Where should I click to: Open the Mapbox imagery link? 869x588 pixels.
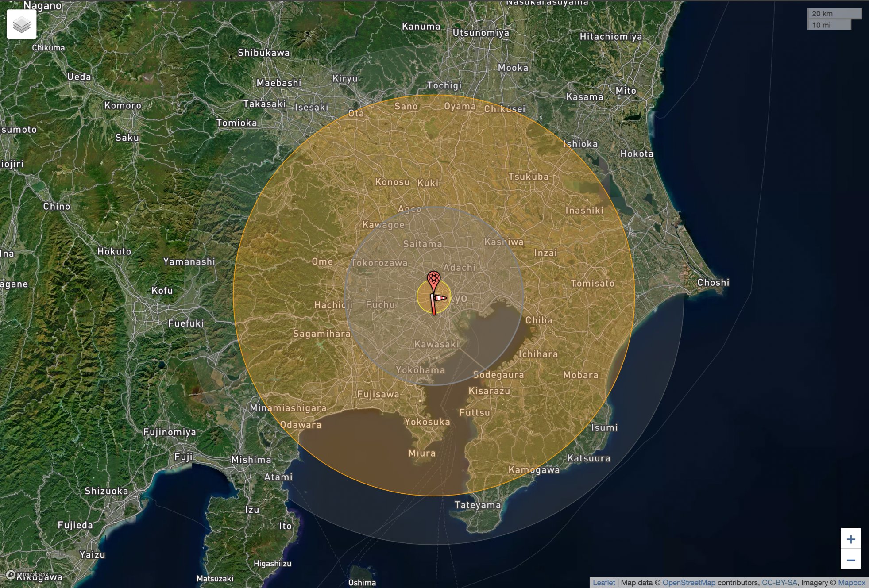tap(851, 582)
